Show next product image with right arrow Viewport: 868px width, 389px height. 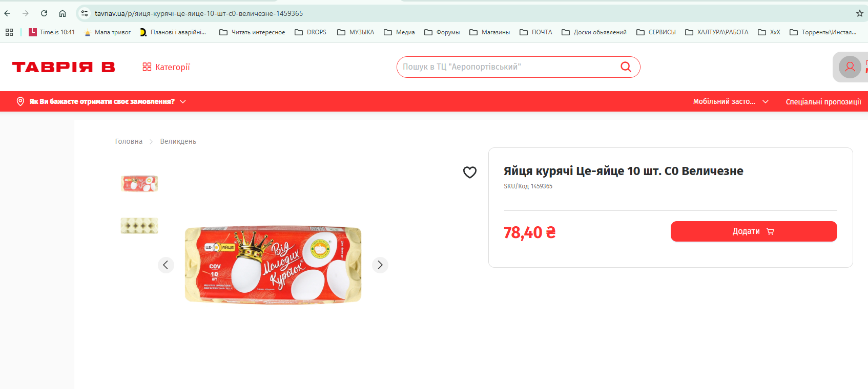380,265
